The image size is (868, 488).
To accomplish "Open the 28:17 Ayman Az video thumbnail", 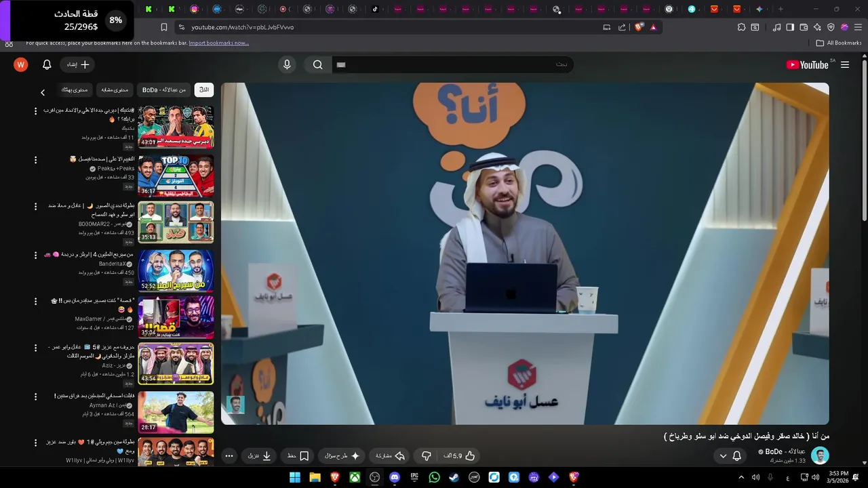I will click(176, 412).
